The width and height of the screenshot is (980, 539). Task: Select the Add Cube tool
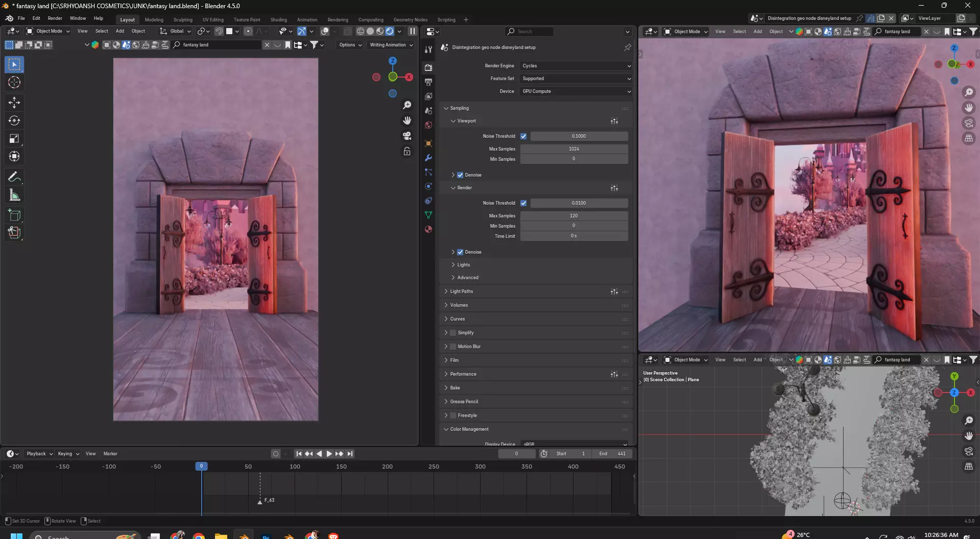coord(14,215)
